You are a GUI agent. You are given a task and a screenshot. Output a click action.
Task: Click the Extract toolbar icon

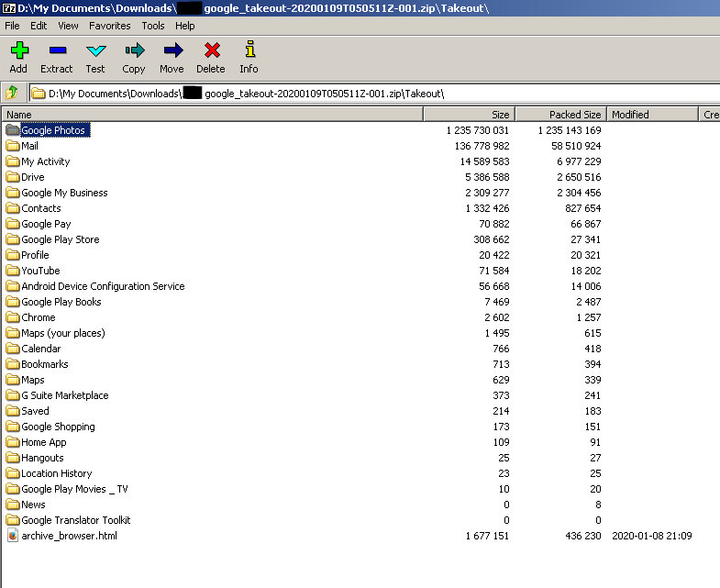tap(58, 50)
